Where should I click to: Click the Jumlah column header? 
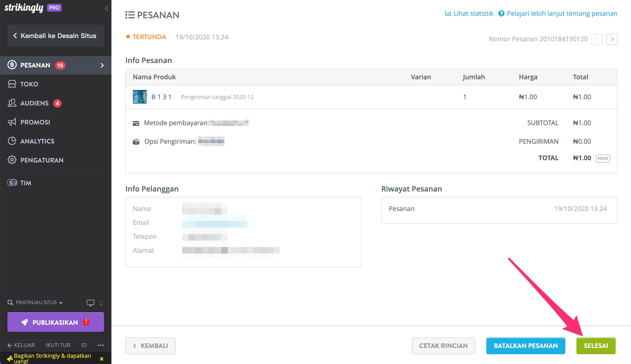[x=474, y=77]
